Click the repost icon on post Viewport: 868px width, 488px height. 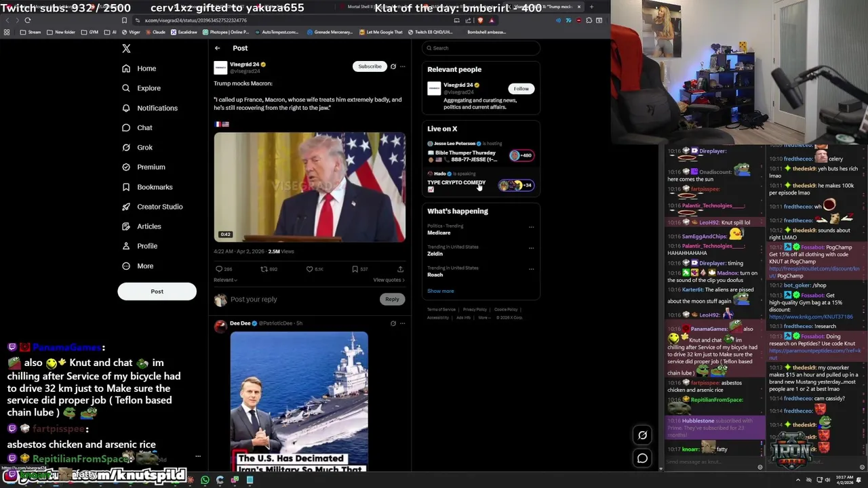(264, 269)
